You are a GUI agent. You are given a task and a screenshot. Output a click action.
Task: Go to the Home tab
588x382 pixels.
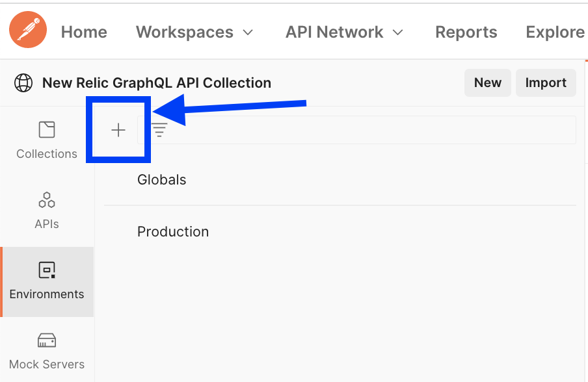[x=84, y=32]
